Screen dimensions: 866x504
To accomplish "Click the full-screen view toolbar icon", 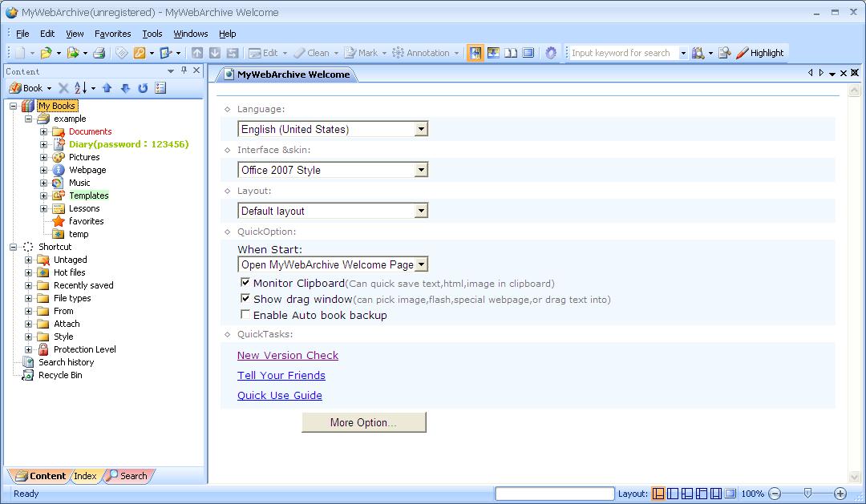I will [528, 53].
